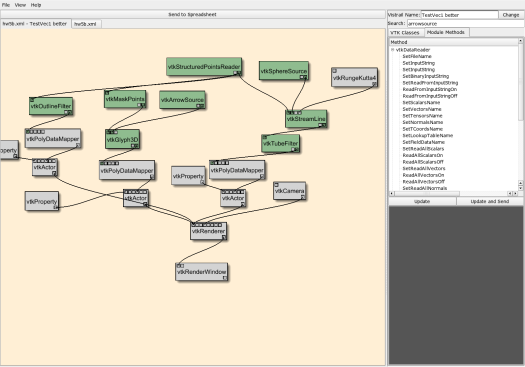The width and height of the screenshot is (525, 367).
Task: Select the vtkMaskPoints module
Action: pos(125,99)
